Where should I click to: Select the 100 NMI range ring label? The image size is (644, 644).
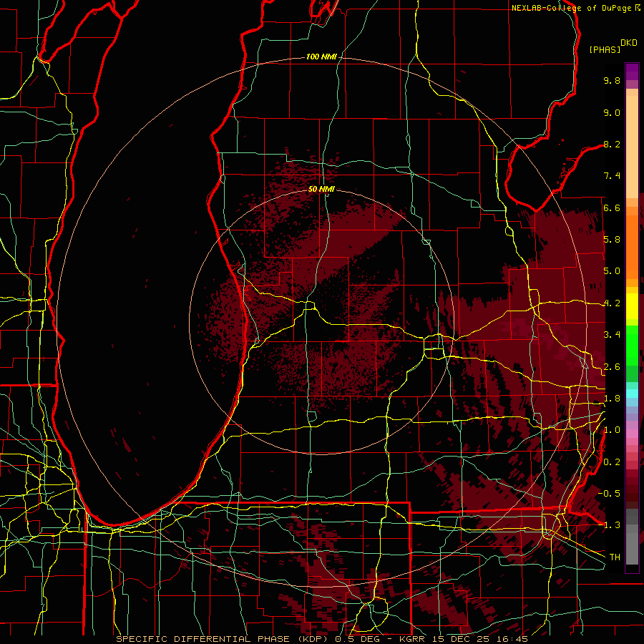[x=321, y=57]
